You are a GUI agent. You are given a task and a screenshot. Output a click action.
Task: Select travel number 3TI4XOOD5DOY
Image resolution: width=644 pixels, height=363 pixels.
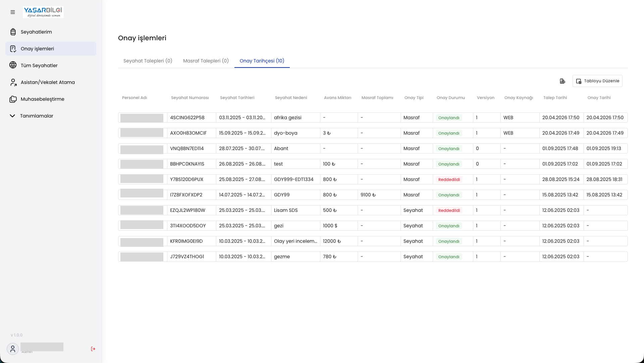pos(188,226)
